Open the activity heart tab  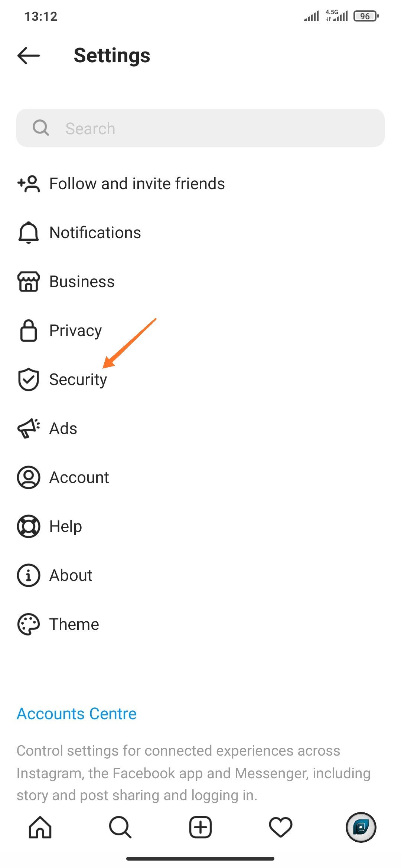click(281, 827)
